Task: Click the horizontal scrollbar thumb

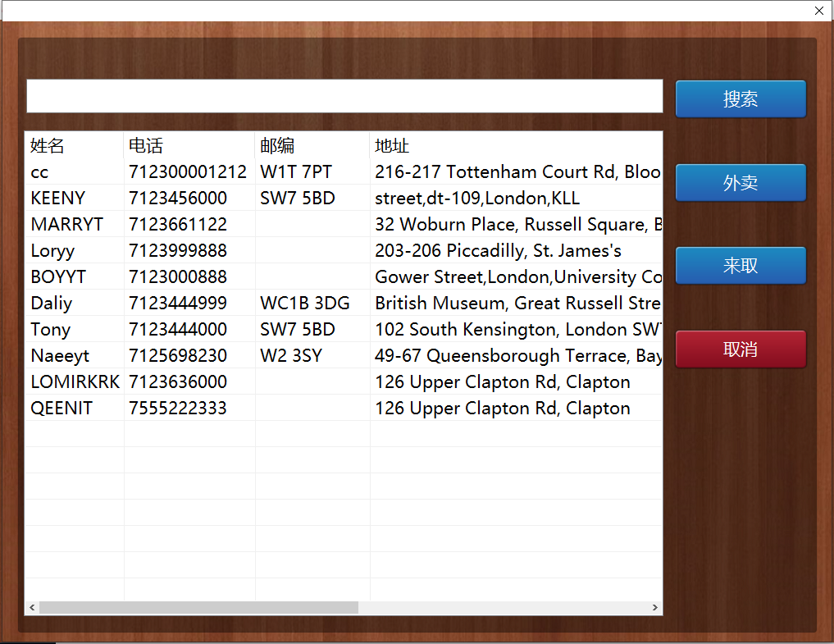Action: coord(198,608)
